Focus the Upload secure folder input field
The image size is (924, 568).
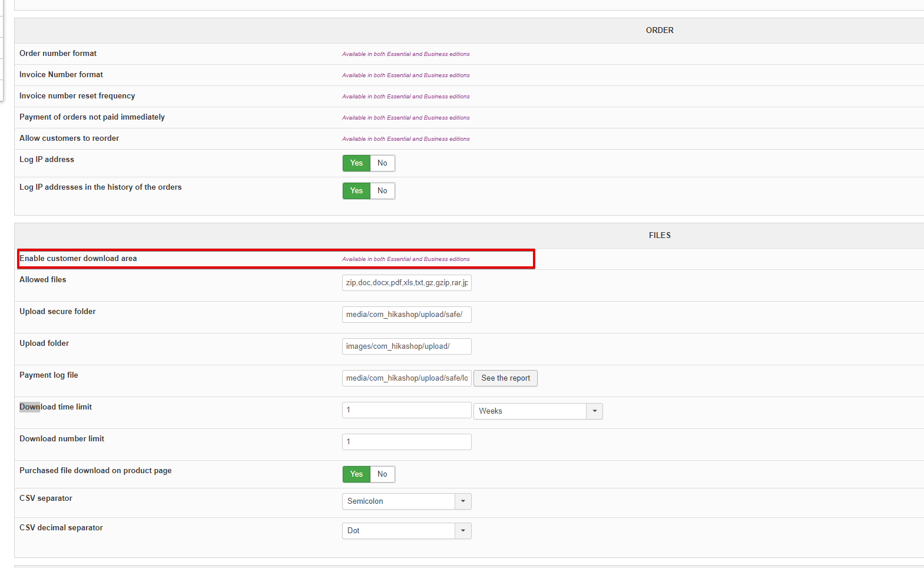tap(406, 315)
